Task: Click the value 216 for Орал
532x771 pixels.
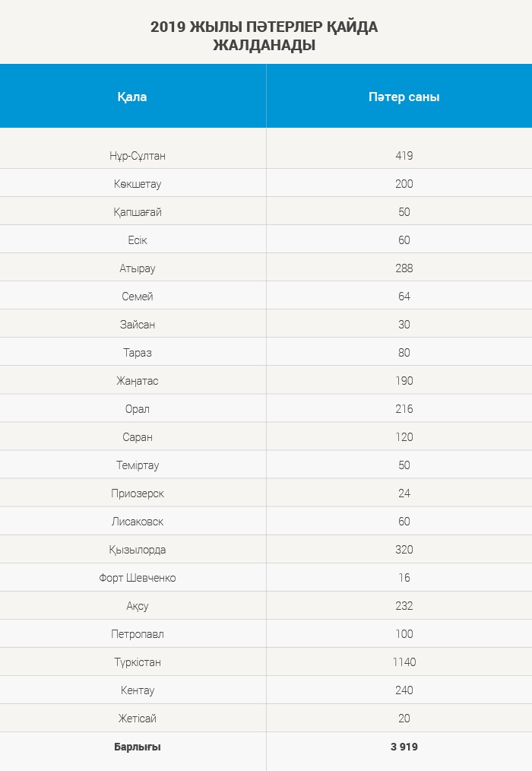Action: [404, 408]
